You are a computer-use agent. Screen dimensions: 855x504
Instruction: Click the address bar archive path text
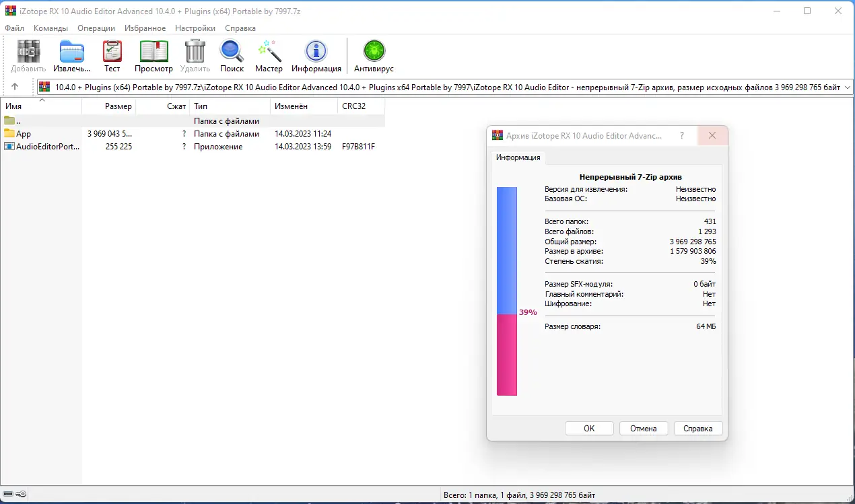[x=448, y=87]
